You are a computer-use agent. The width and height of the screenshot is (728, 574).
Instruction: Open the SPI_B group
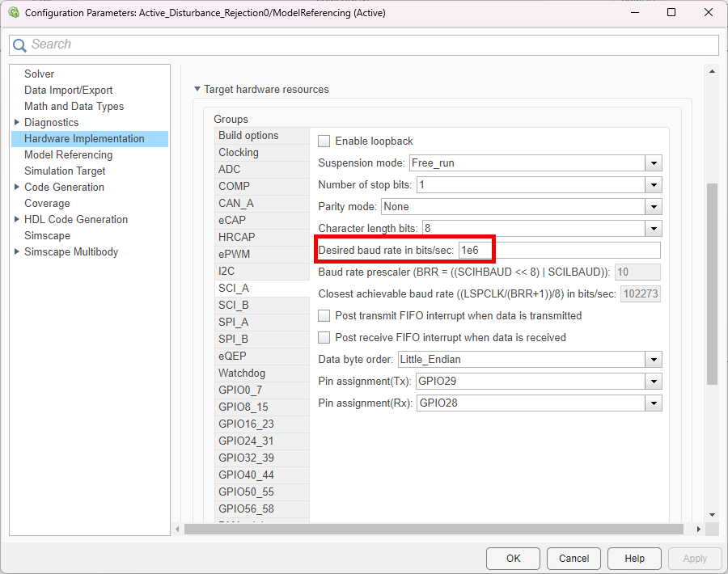[262, 340]
